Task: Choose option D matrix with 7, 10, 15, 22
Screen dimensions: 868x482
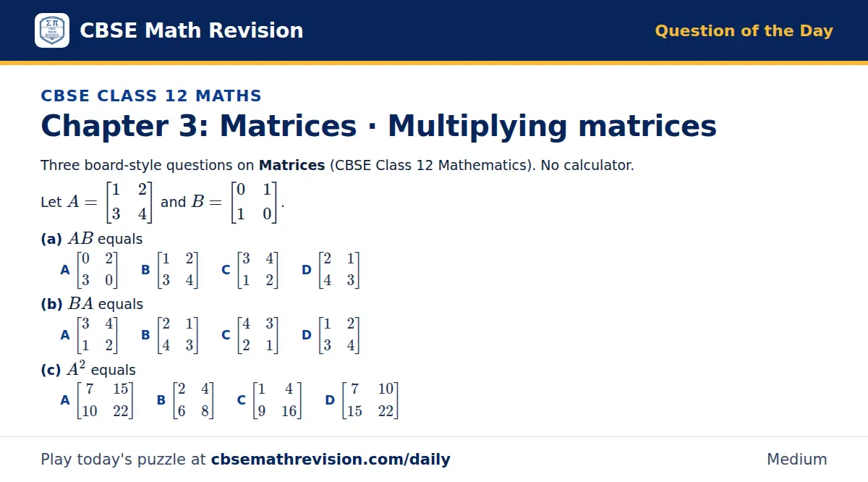Action: tap(362, 400)
